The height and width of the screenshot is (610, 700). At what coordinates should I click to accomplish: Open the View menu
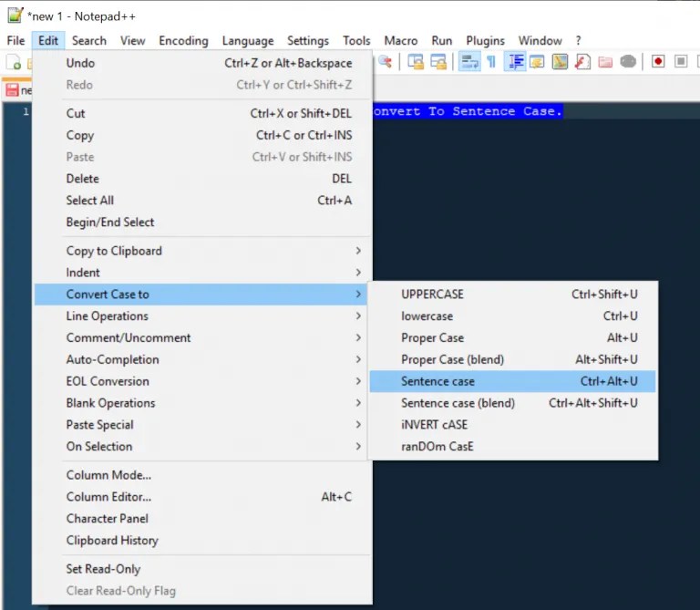(132, 41)
